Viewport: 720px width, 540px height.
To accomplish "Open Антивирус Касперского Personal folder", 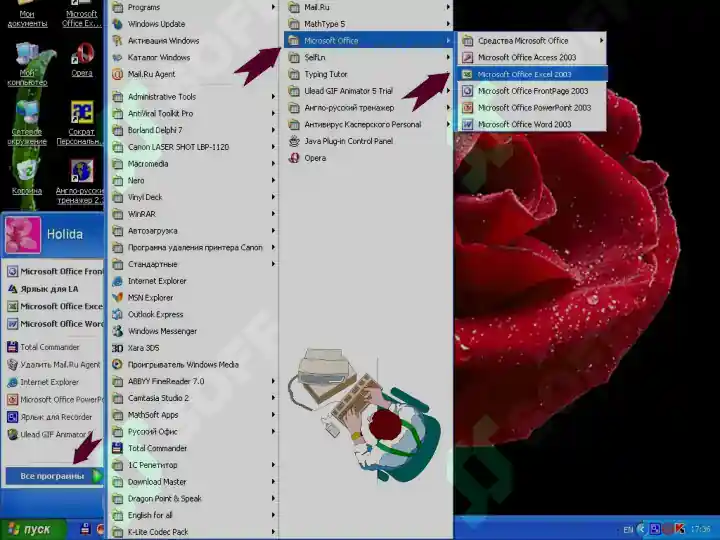I will pyautogui.click(x=368, y=124).
